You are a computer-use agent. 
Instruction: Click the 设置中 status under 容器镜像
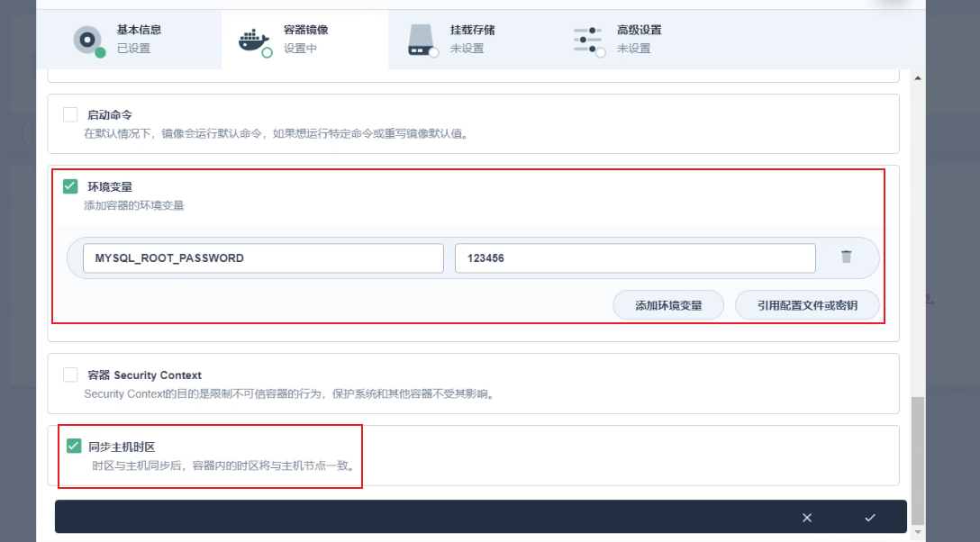300,49
